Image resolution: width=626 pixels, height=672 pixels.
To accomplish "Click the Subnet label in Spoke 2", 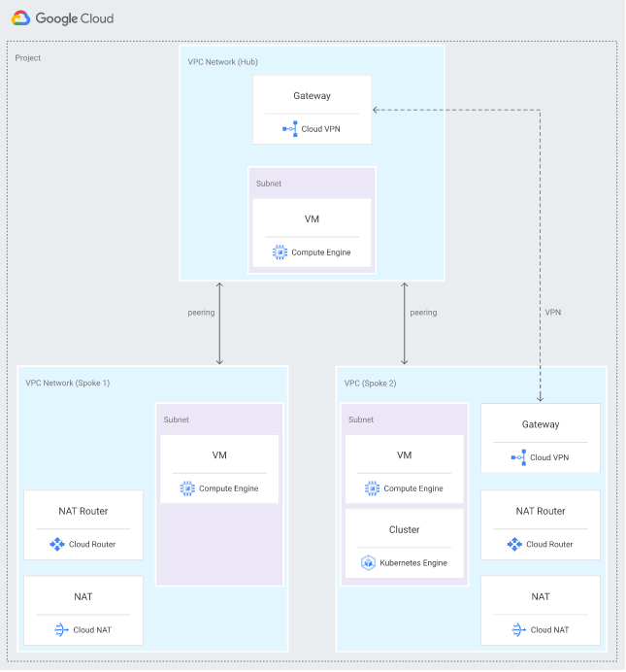I will click(361, 420).
